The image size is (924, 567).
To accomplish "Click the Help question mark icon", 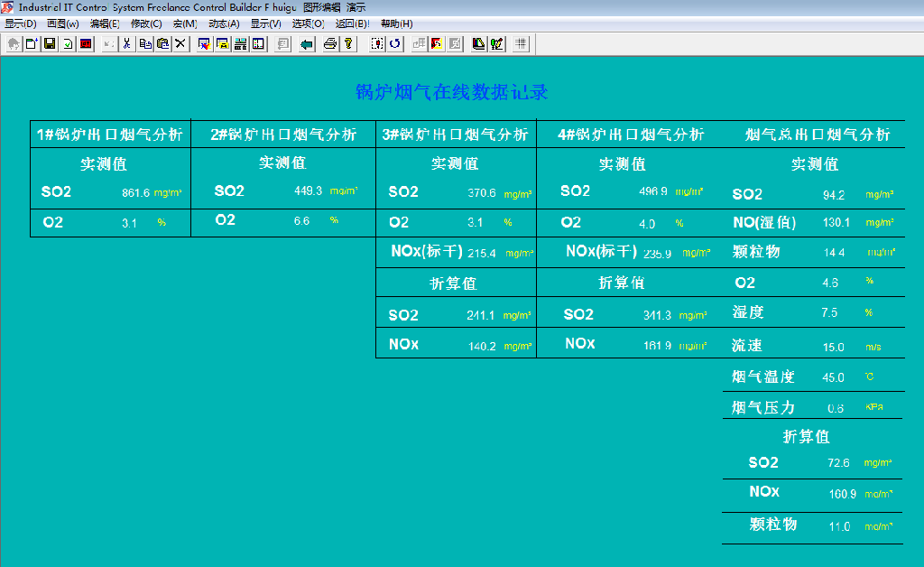I will click(x=348, y=43).
